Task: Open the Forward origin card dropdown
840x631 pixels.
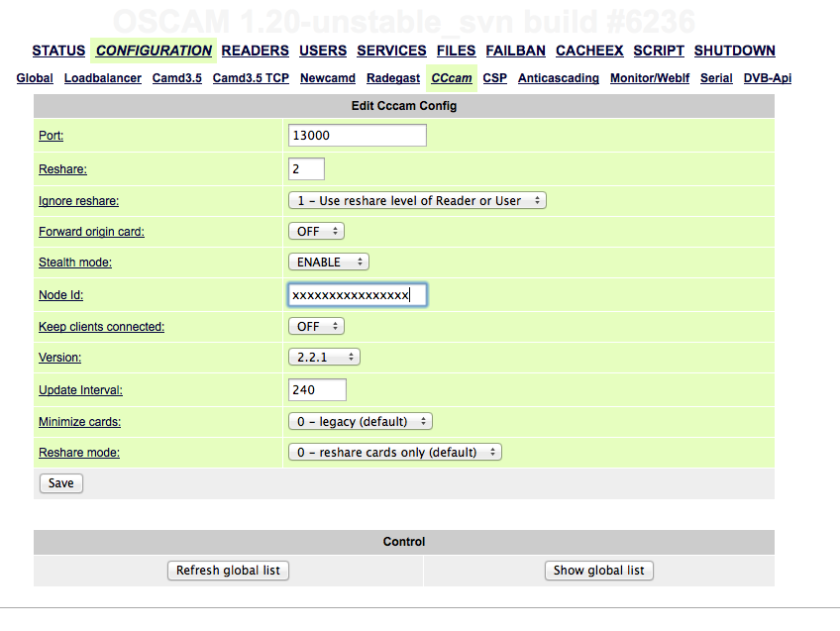Action: [x=316, y=232]
